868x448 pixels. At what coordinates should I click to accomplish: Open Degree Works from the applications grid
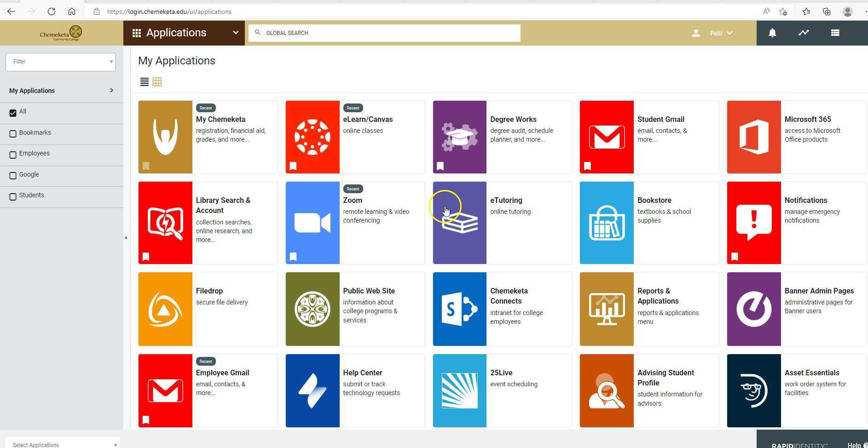pyautogui.click(x=501, y=137)
